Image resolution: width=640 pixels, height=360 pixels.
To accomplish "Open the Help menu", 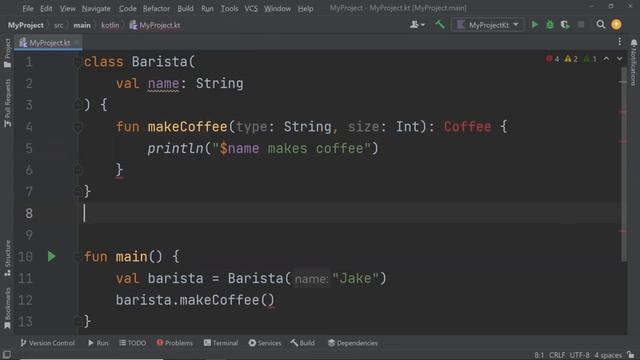I will [305, 8].
